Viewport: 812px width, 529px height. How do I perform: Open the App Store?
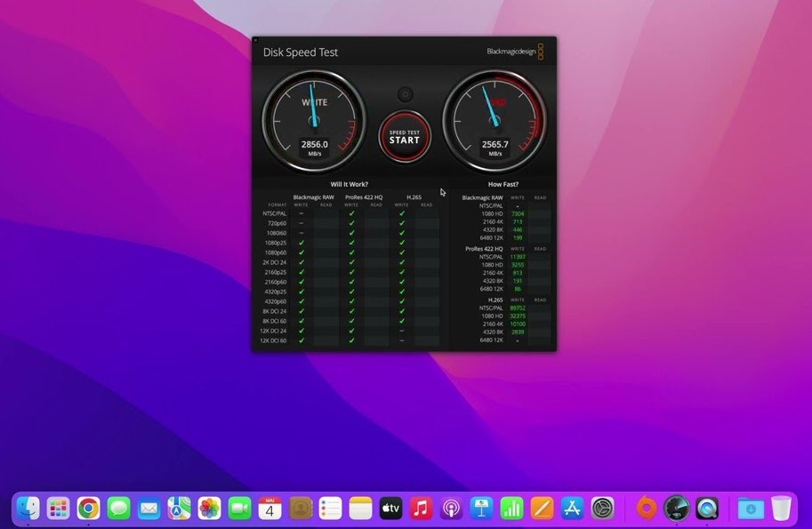(572, 509)
